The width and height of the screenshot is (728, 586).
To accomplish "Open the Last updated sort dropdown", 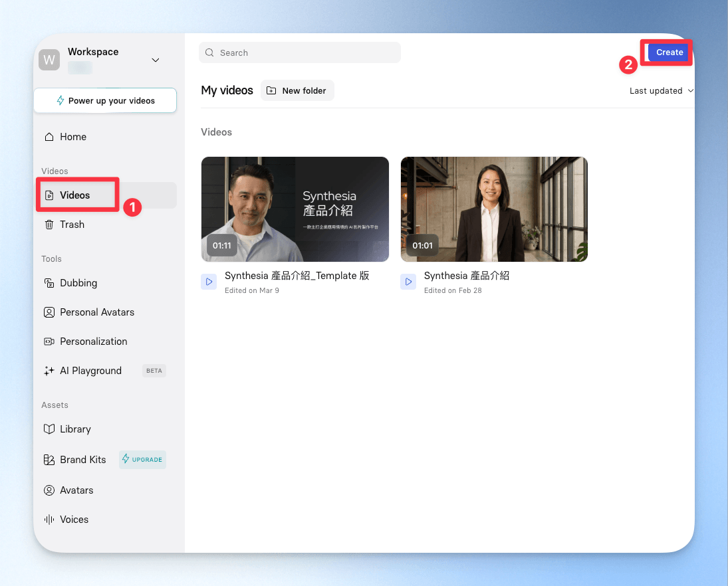I will (x=661, y=91).
